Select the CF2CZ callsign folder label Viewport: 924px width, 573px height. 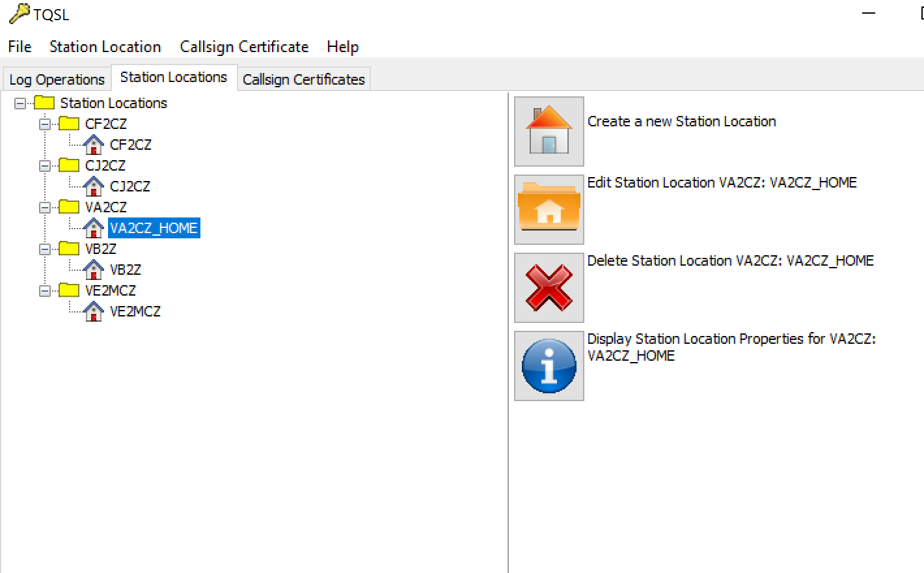[106, 124]
